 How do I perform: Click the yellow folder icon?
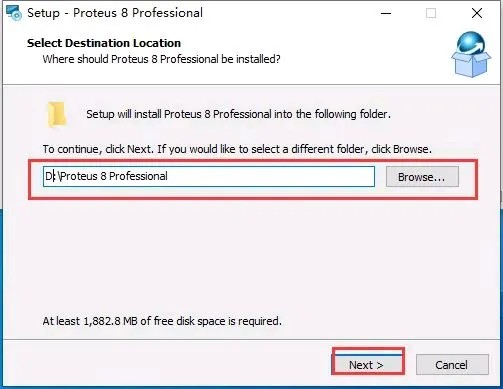57,114
